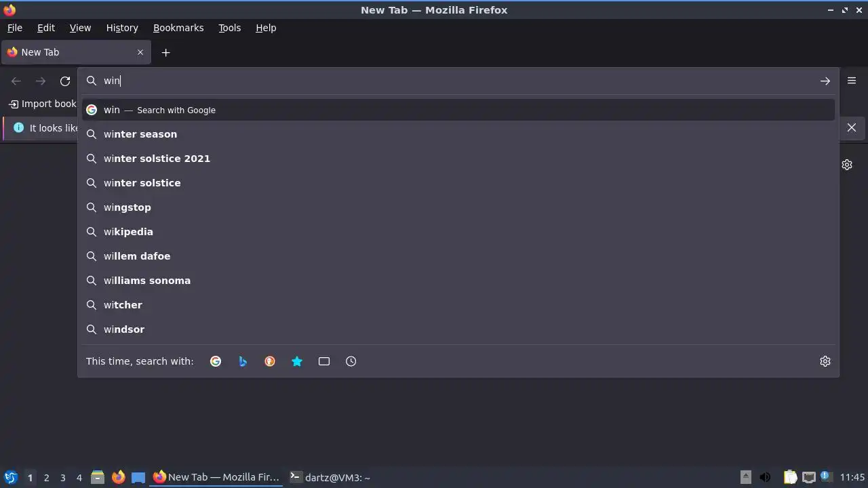
Task: Open the File menu
Action: pos(15,28)
